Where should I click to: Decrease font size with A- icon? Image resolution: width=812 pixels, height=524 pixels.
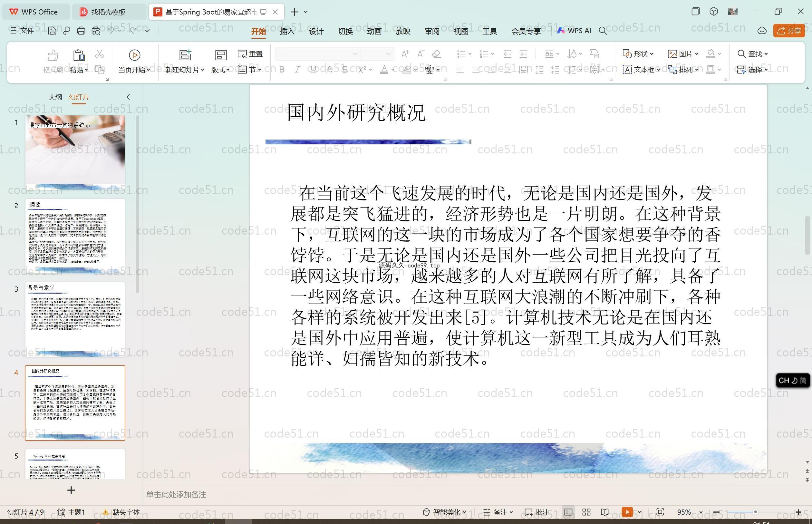pos(421,54)
